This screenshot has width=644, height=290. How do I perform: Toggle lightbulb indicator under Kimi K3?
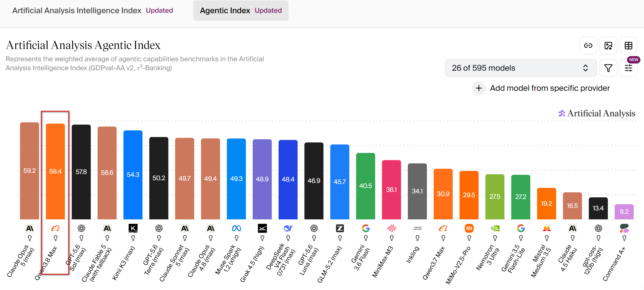click(133, 238)
